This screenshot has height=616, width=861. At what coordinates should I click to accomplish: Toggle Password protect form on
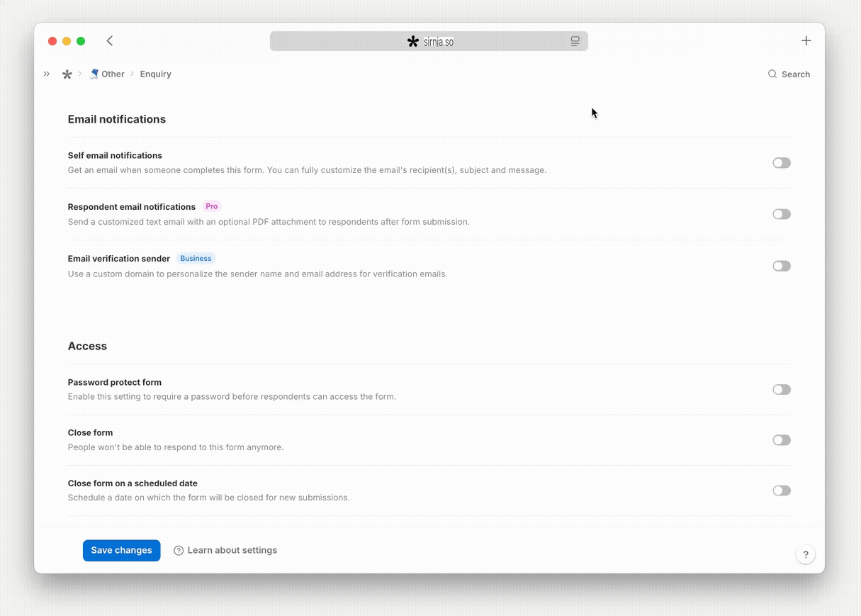coord(782,389)
